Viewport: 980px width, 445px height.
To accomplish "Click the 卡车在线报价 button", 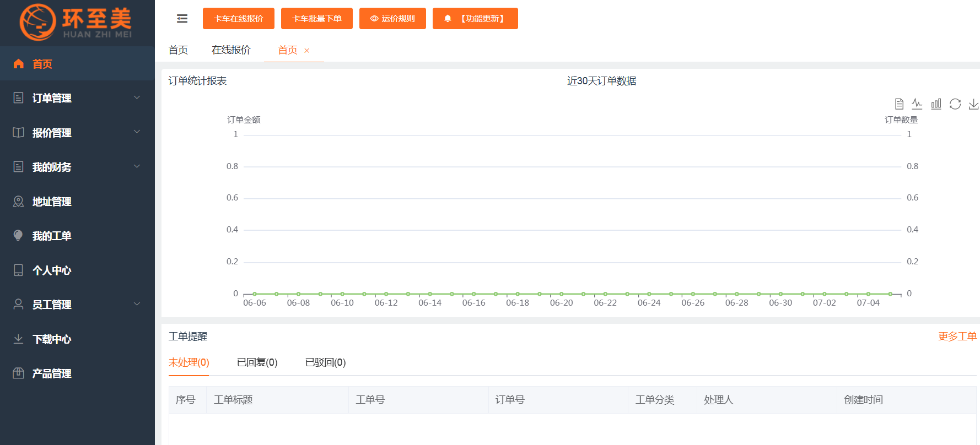I will [x=239, y=18].
